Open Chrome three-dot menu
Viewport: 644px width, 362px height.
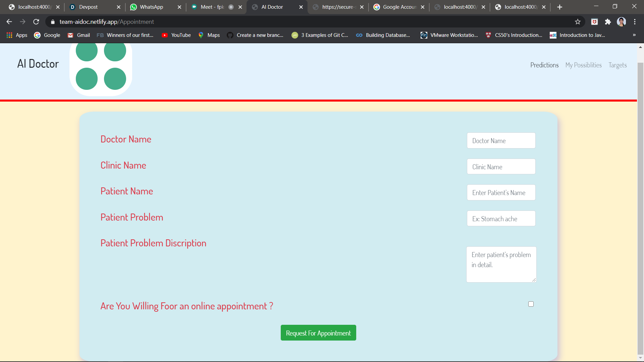click(x=635, y=22)
